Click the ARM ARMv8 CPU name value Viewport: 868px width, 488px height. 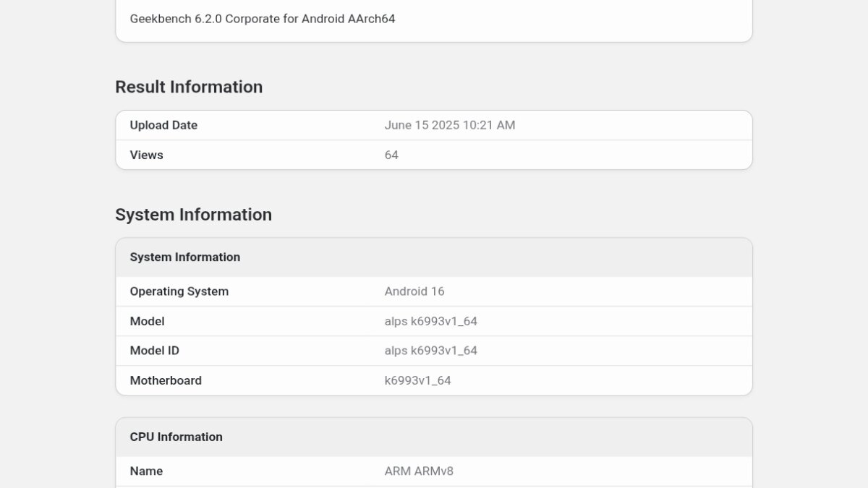point(419,471)
